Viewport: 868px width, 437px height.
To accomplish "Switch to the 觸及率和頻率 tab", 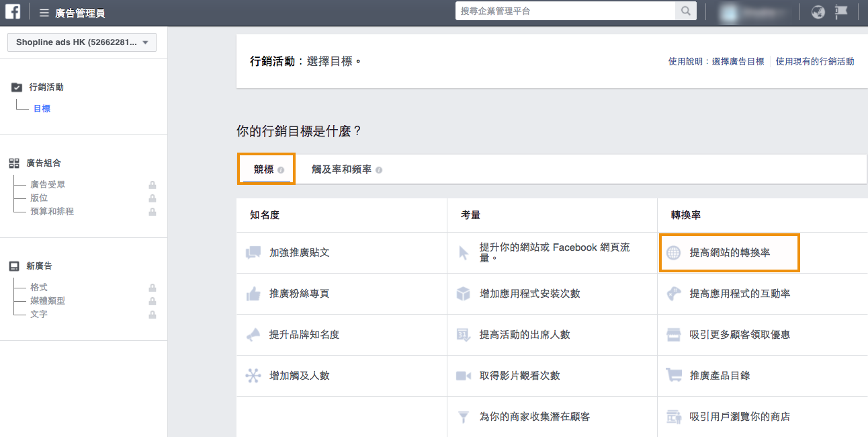I will pos(346,169).
